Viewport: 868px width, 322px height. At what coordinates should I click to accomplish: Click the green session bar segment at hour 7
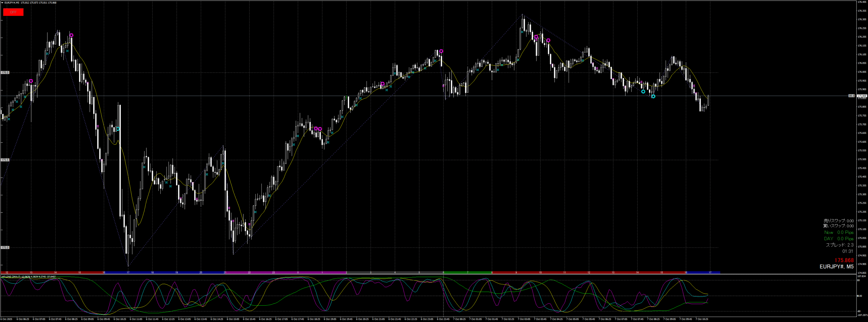tap(468, 273)
